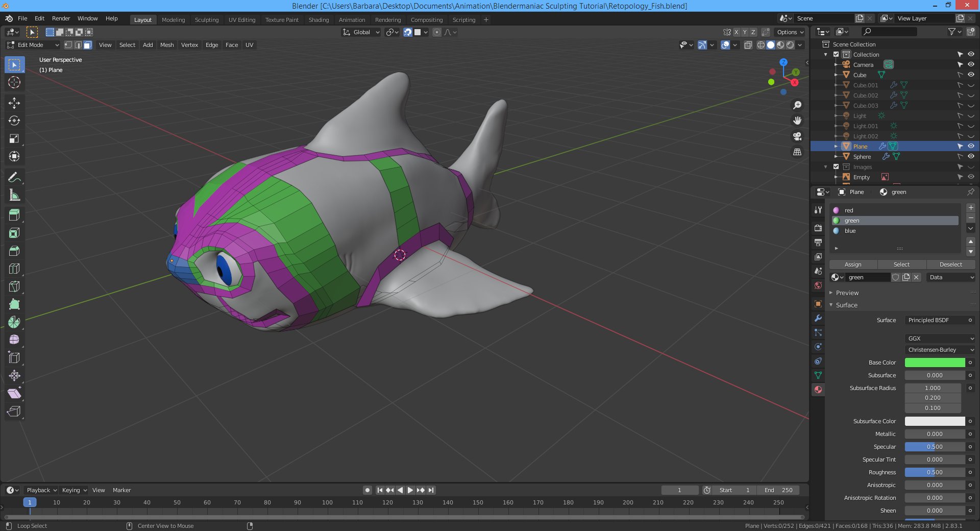Switch to face select mode

(88, 45)
